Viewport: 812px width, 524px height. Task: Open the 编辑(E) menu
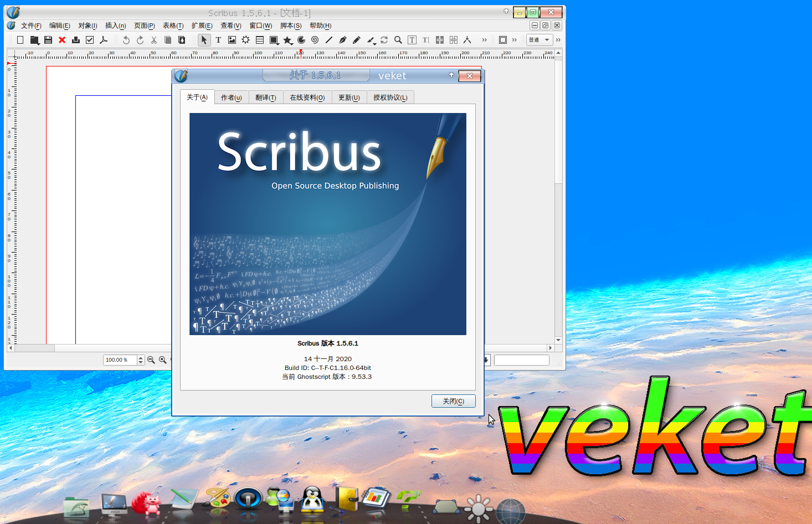60,25
